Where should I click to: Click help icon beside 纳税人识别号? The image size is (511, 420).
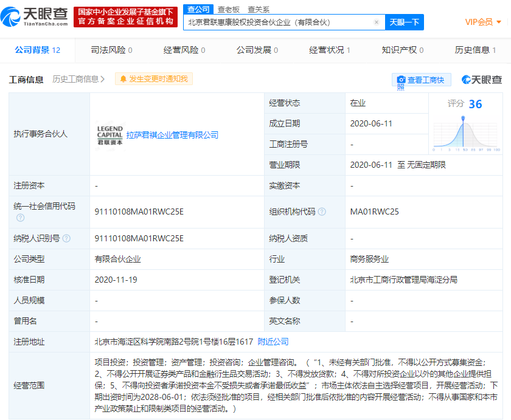(x=66, y=238)
